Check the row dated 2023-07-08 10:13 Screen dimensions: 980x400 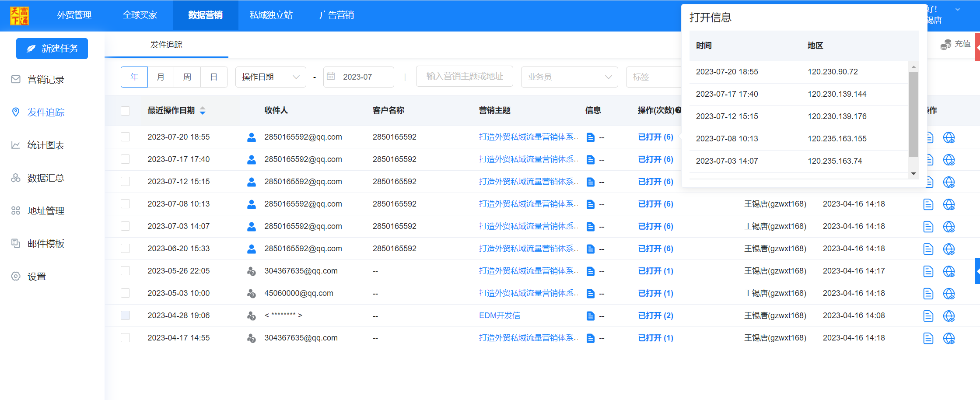[x=126, y=204]
